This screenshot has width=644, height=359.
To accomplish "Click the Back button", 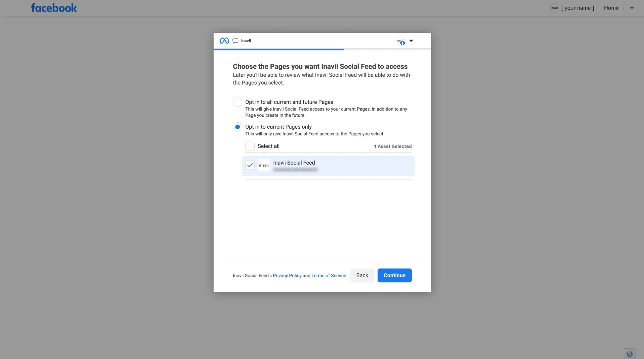I will (x=362, y=275).
